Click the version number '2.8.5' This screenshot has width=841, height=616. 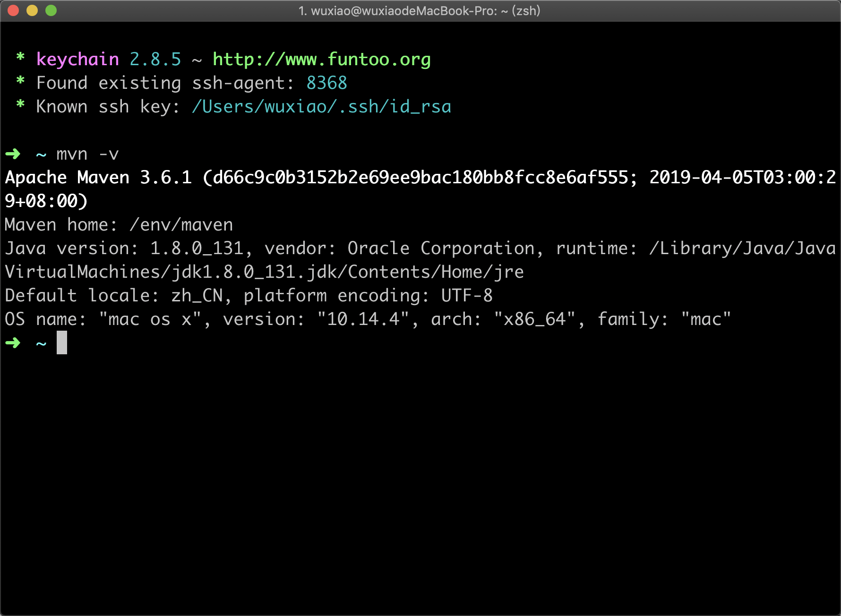155,60
